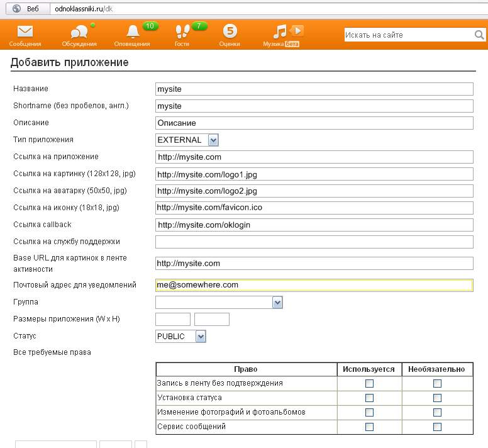The height and width of the screenshot is (448, 488).
Task: Click the browser address bar URL
Action: pyautogui.click(x=84, y=9)
